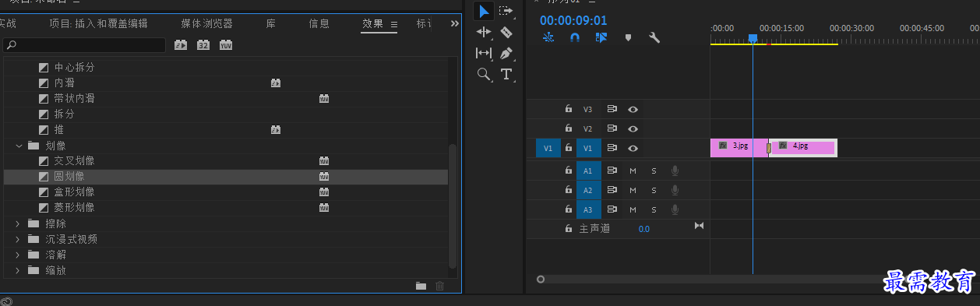Toggle V1 track output eye
Viewport: 980px width, 306px height.
633,148
